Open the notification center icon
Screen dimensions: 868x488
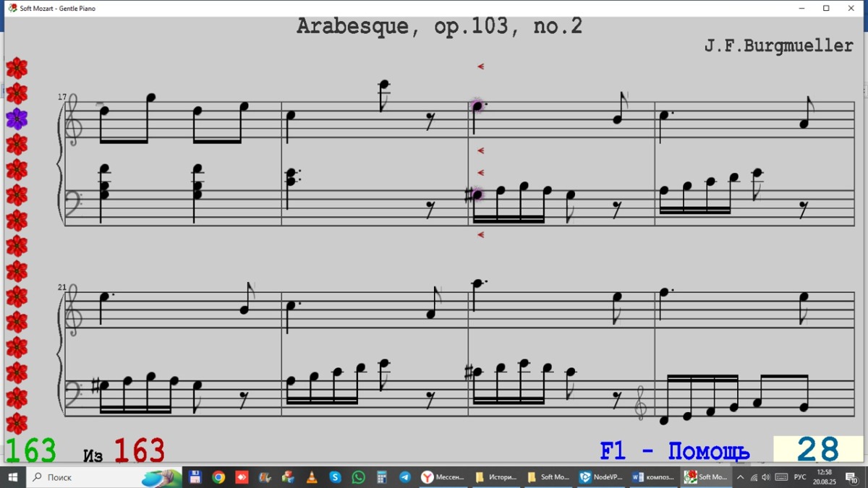click(x=851, y=477)
